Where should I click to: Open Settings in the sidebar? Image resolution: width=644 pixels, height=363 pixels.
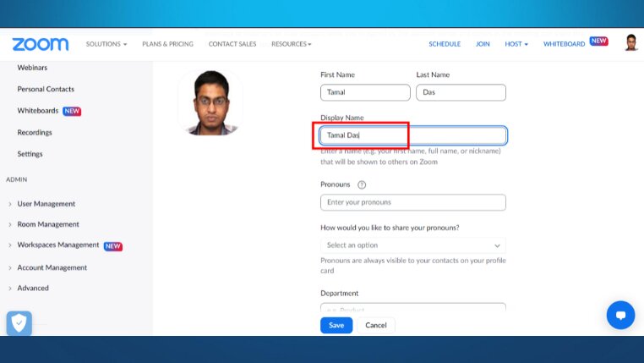point(30,154)
